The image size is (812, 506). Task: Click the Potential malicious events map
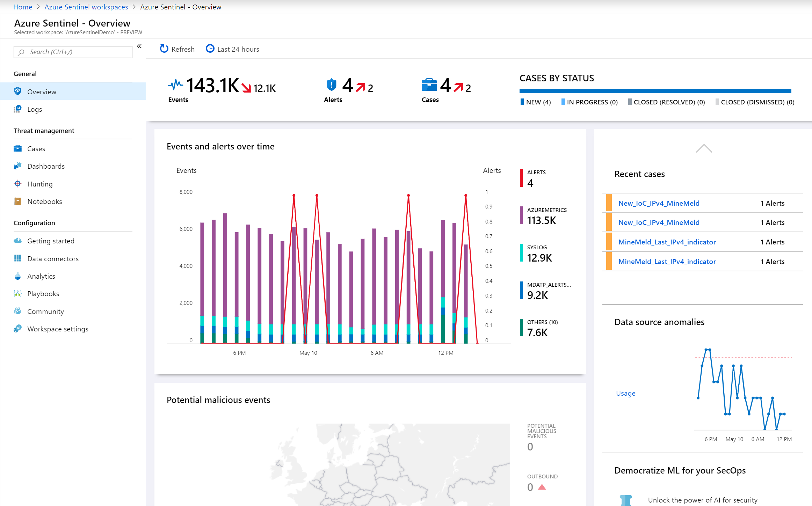coord(390,464)
